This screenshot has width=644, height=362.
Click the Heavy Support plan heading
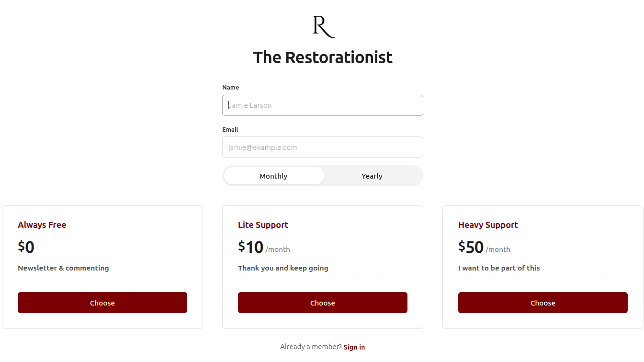(x=488, y=225)
